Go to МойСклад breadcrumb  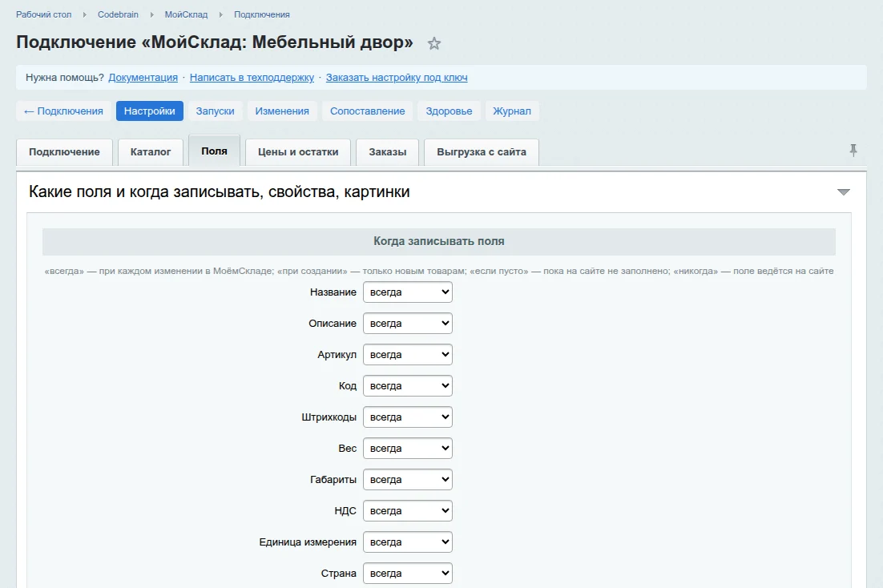(x=186, y=14)
